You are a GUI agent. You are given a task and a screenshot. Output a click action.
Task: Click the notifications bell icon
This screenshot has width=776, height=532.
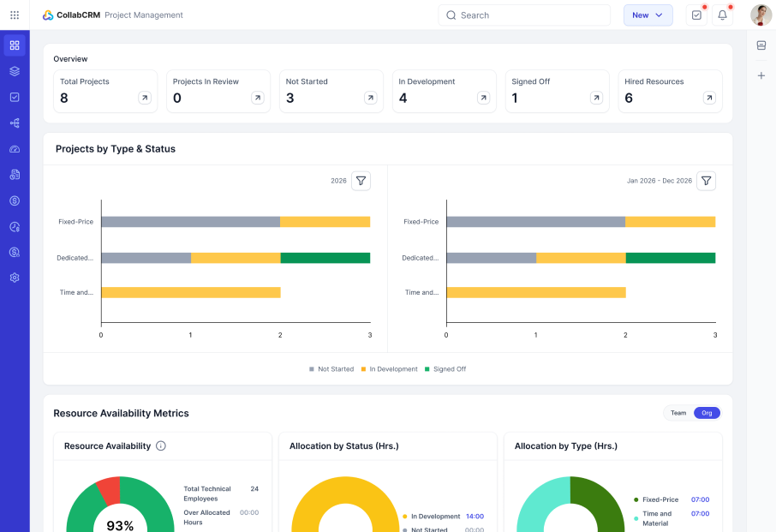(722, 15)
